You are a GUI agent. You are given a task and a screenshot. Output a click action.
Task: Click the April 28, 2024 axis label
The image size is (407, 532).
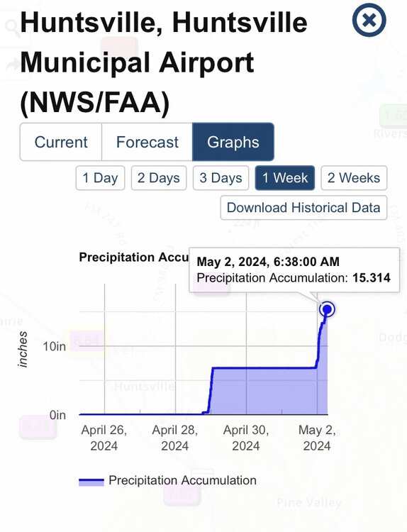[x=175, y=438]
